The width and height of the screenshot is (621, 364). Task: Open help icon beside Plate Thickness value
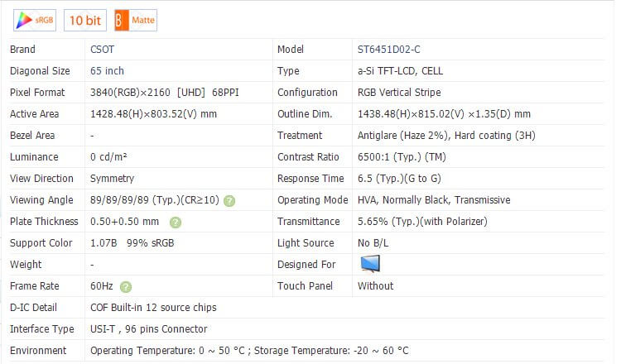coord(176,222)
